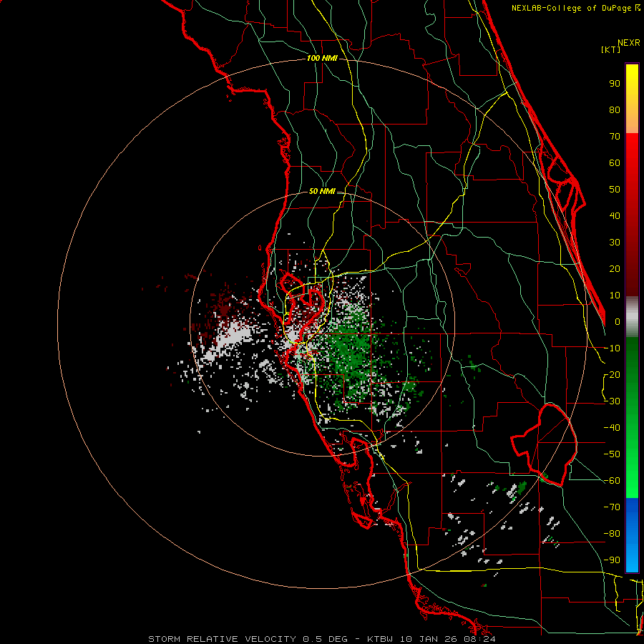
Task: Select the 40 value on the velocity scale
Action: [x=615, y=216]
